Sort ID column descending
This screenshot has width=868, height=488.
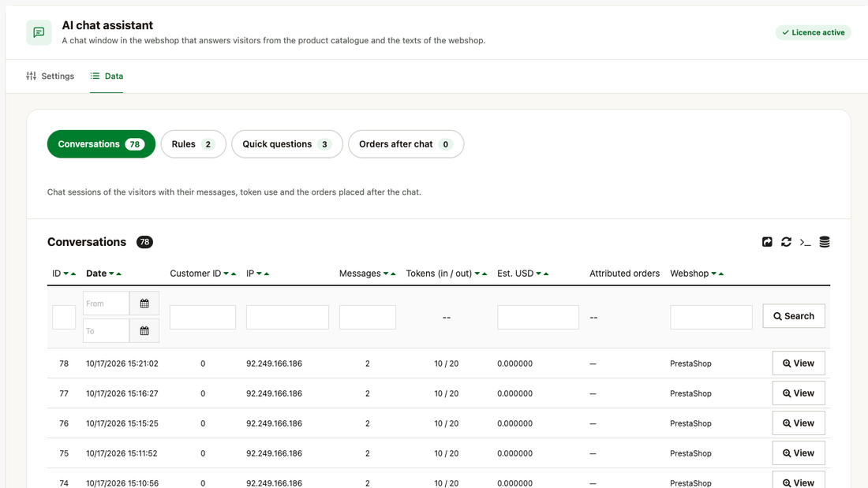point(65,274)
